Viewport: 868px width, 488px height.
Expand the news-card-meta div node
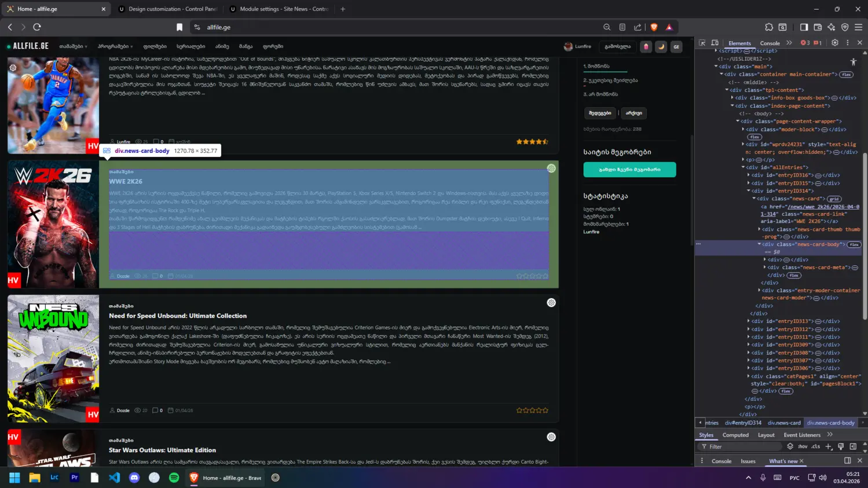[x=765, y=267]
